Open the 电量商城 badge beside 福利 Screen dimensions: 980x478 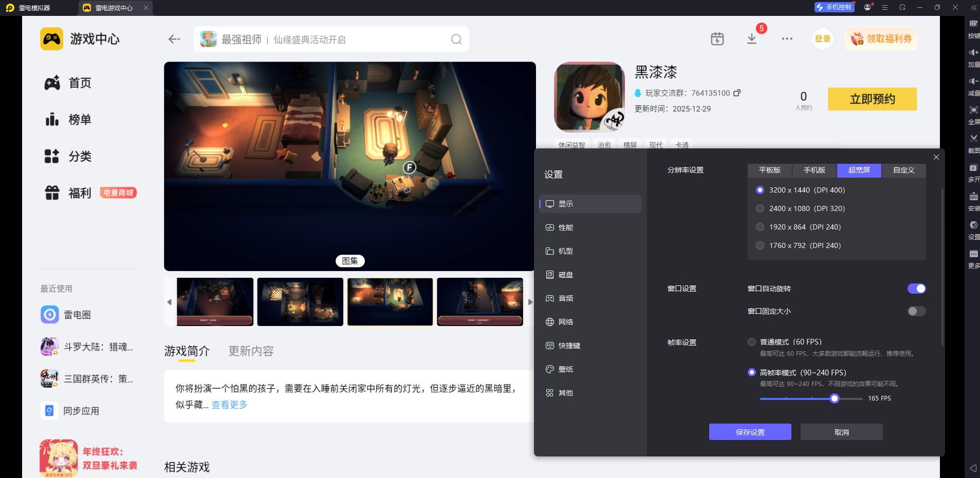[118, 193]
